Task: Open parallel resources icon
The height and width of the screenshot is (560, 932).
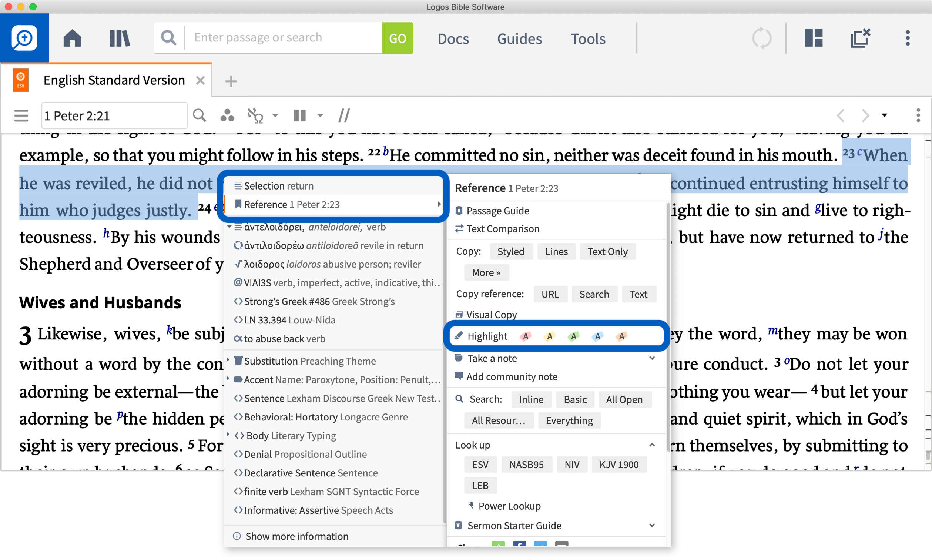Action: click(344, 115)
